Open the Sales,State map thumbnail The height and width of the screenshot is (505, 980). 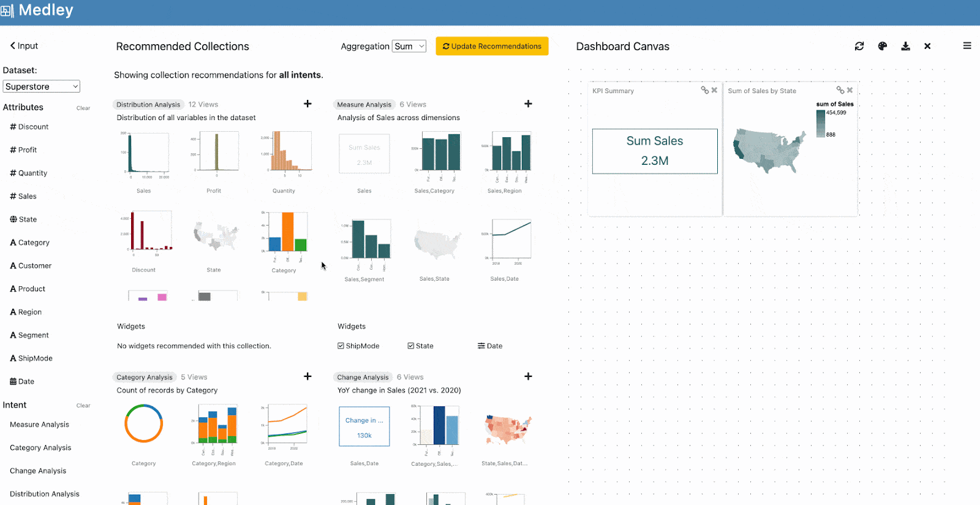pos(437,244)
